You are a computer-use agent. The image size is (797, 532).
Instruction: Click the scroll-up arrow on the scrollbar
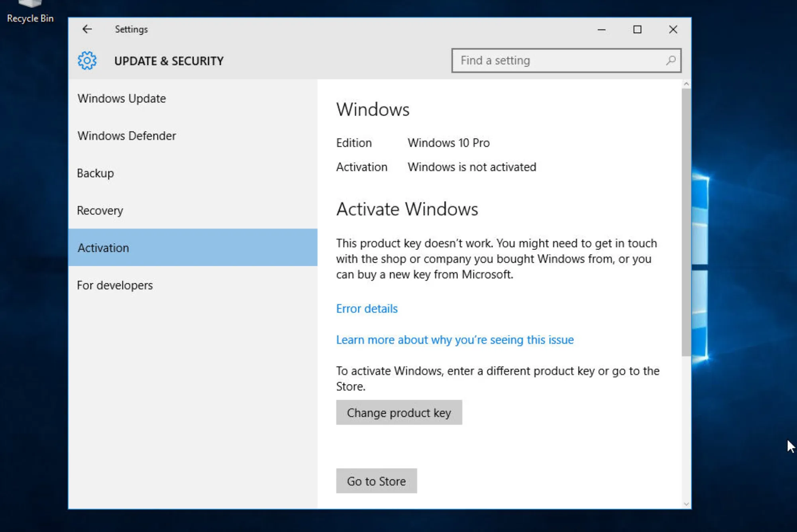[686, 84]
